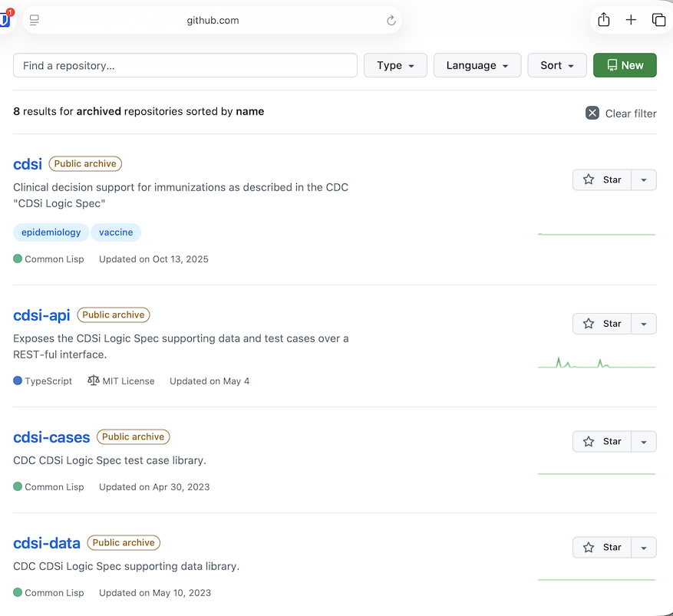Open the cdsi-api repository
Image resolution: width=673 pixels, height=616 pixels.
41,315
